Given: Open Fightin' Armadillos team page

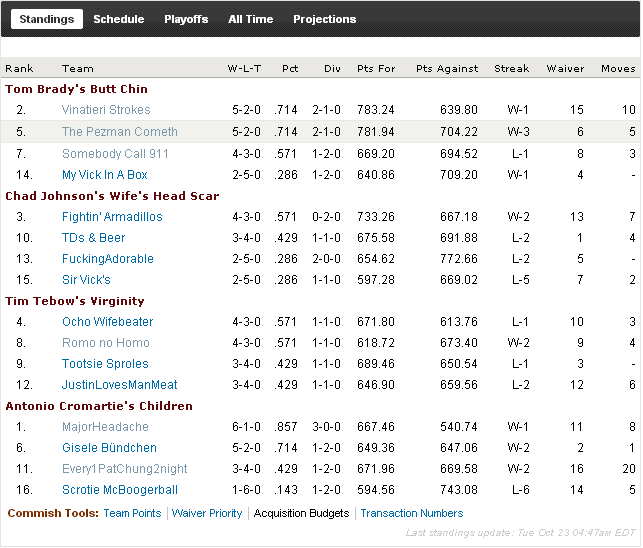Looking at the screenshot, I should [x=112, y=217].
